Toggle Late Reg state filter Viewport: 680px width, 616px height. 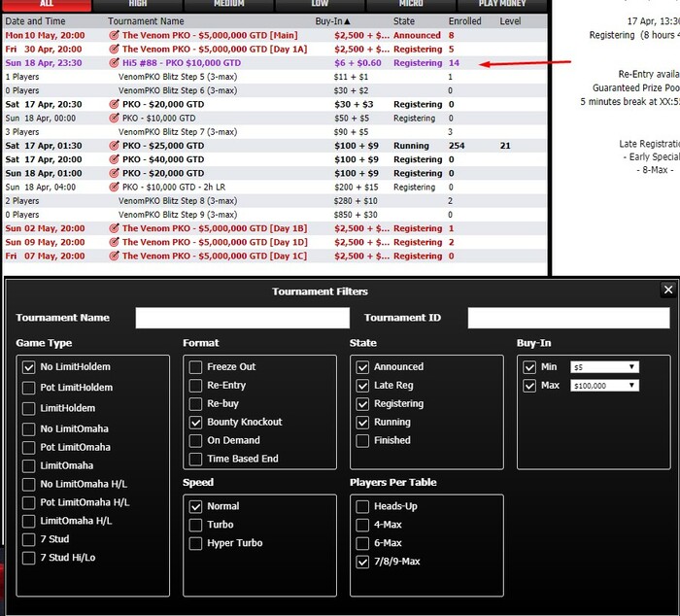[362, 385]
